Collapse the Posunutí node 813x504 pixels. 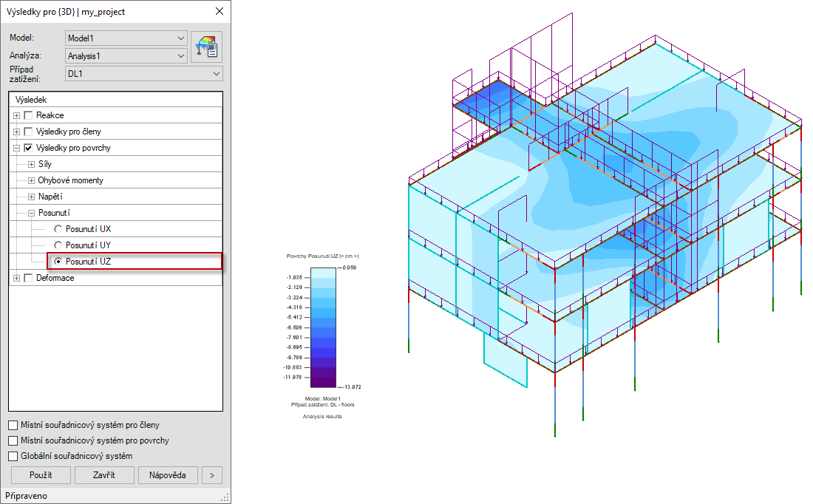click(31, 213)
